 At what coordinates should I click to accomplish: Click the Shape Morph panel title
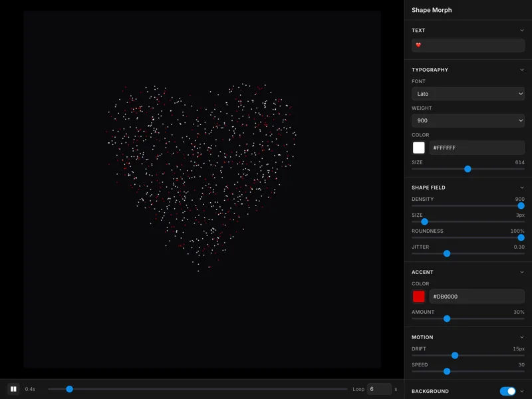432,10
